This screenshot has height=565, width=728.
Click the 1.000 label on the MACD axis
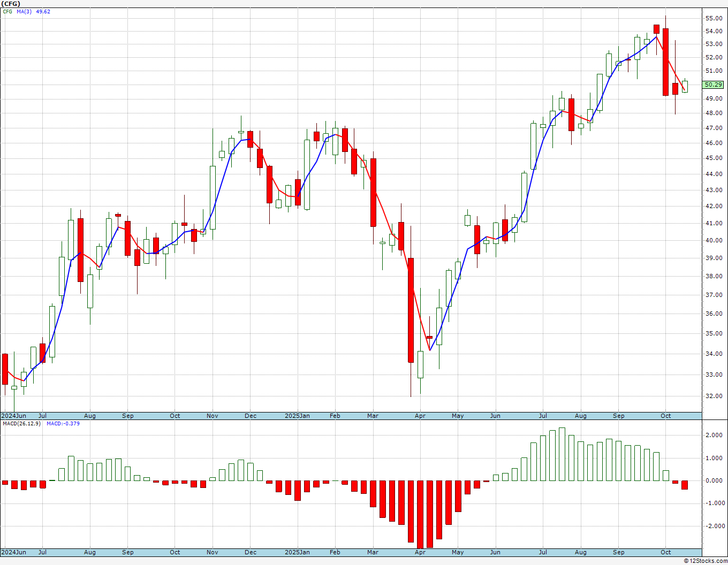[715, 458]
